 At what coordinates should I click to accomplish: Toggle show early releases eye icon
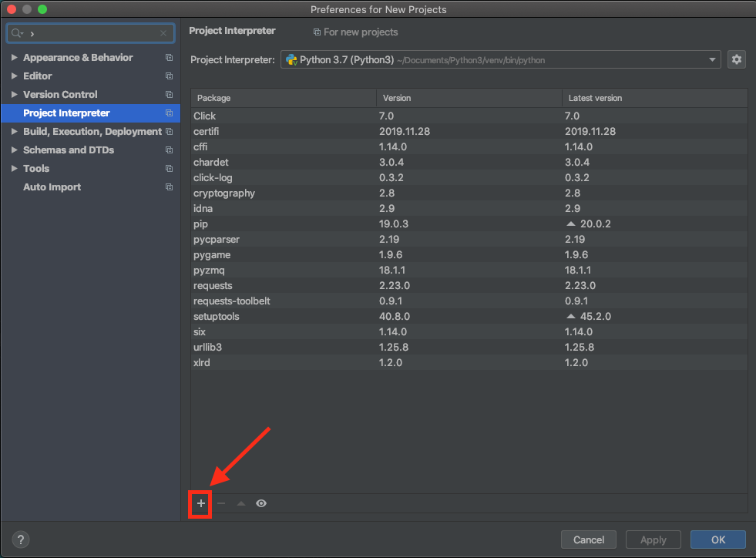point(261,503)
